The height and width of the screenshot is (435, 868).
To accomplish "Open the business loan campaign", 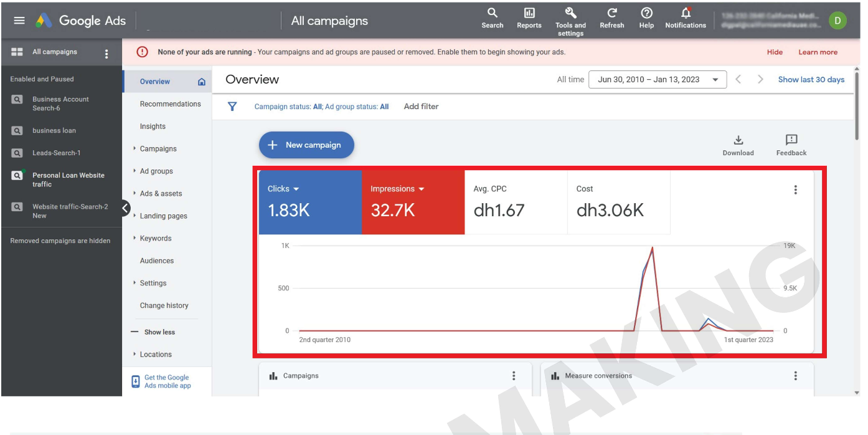I will [54, 131].
